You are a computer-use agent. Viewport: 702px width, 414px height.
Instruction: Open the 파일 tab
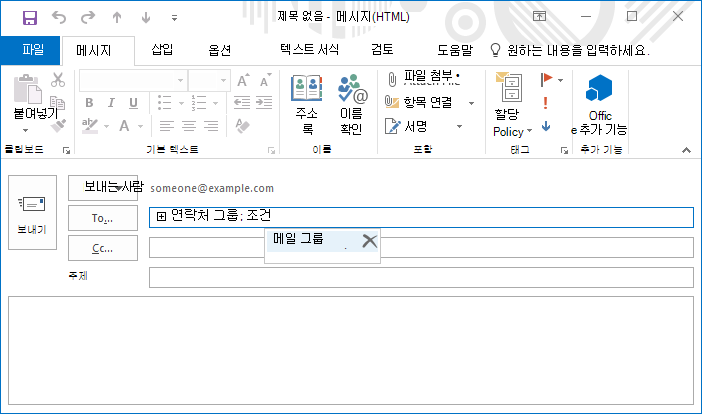click(30, 50)
